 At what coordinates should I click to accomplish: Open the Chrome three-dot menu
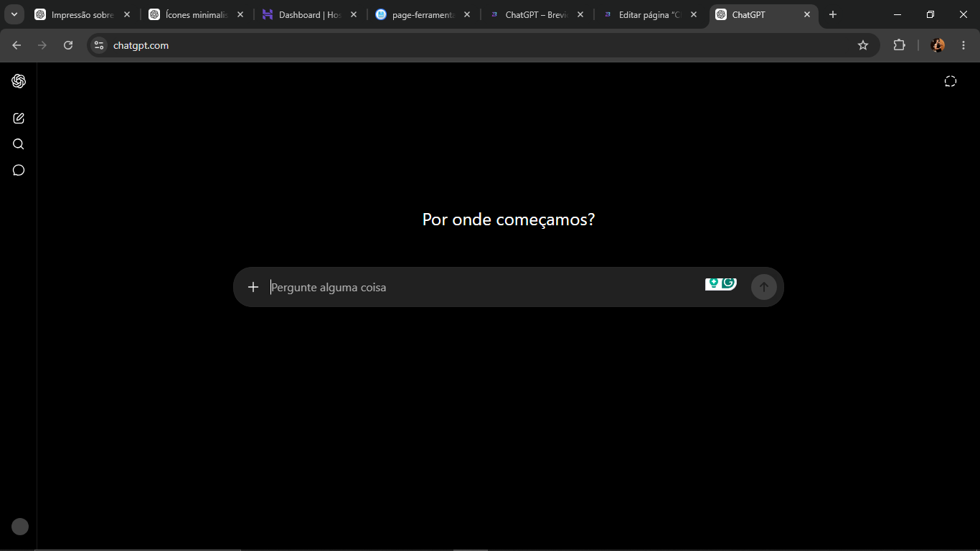pos(963,45)
